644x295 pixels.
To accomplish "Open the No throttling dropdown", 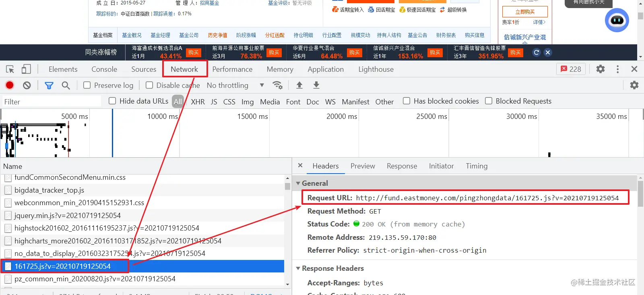I will tap(235, 85).
